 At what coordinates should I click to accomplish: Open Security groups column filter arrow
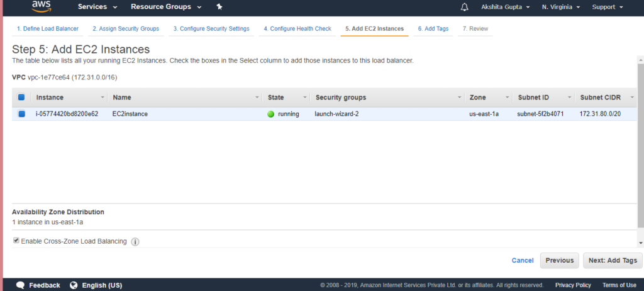point(459,98)
